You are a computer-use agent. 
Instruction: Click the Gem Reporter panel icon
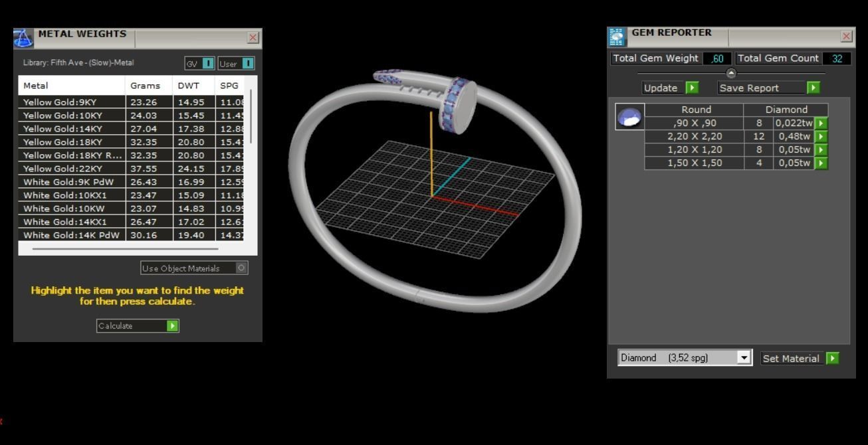click(617, 37)
